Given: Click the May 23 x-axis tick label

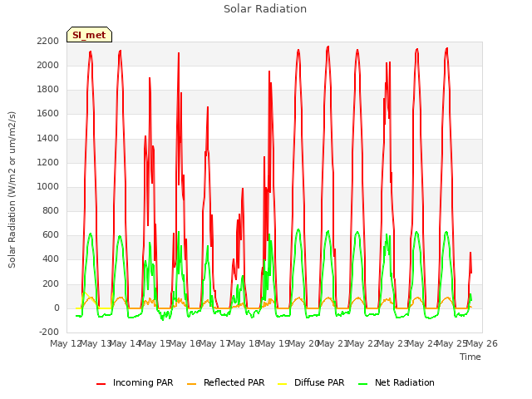Looking at the screenshot, I should 392,343.
